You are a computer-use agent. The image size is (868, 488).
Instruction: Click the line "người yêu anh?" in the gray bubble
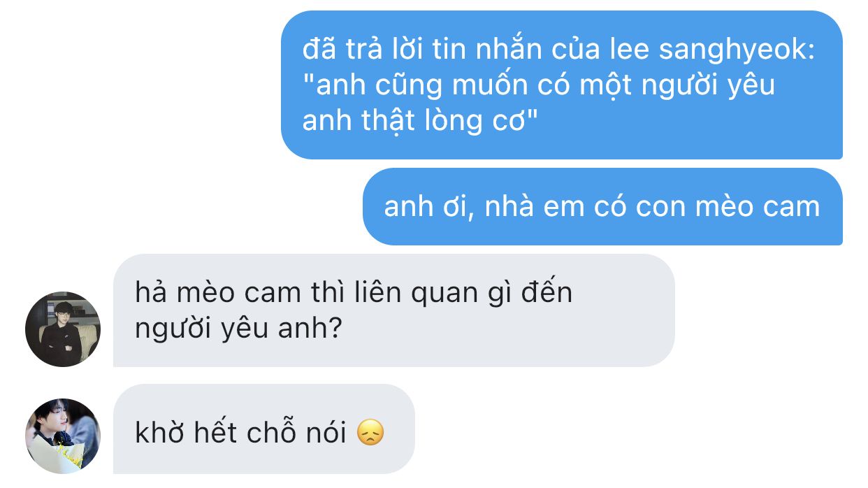(238, 328)
